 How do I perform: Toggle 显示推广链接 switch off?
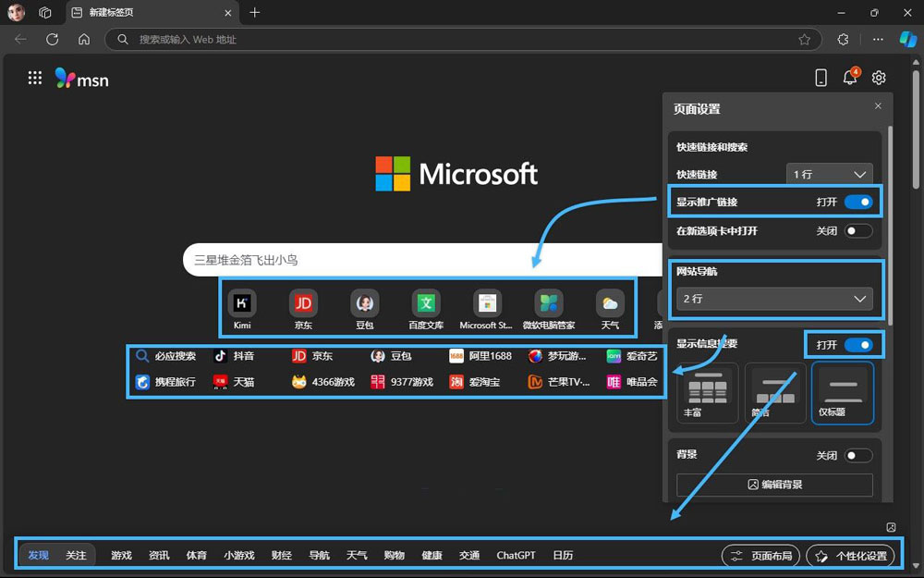858,202
